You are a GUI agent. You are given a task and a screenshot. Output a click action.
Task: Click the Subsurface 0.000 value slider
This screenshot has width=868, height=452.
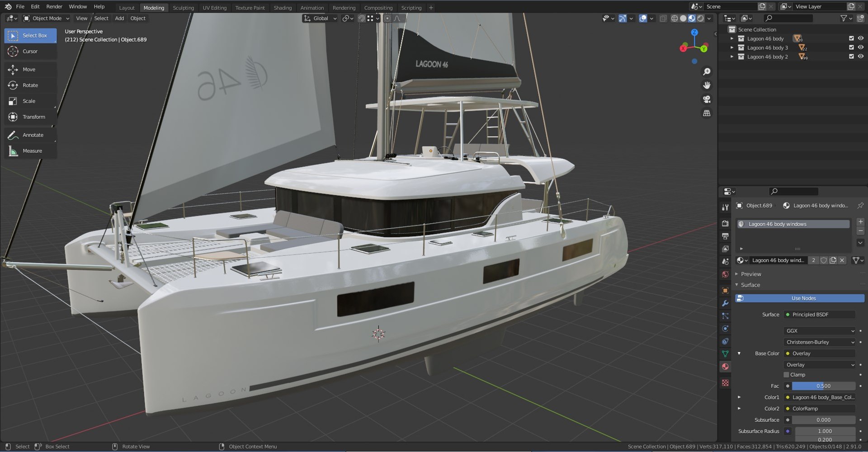point(823,420)
